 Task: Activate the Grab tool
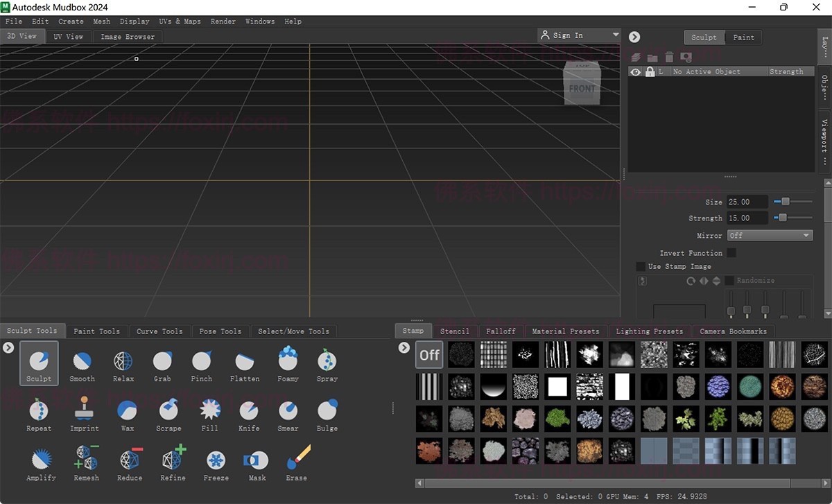coord(162,363)
